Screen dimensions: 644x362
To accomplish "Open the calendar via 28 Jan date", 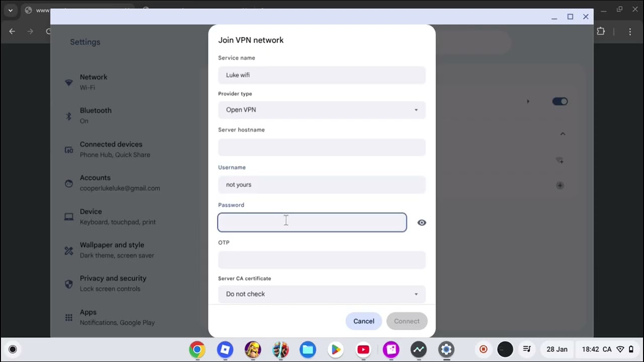I will tap(557, 349).
